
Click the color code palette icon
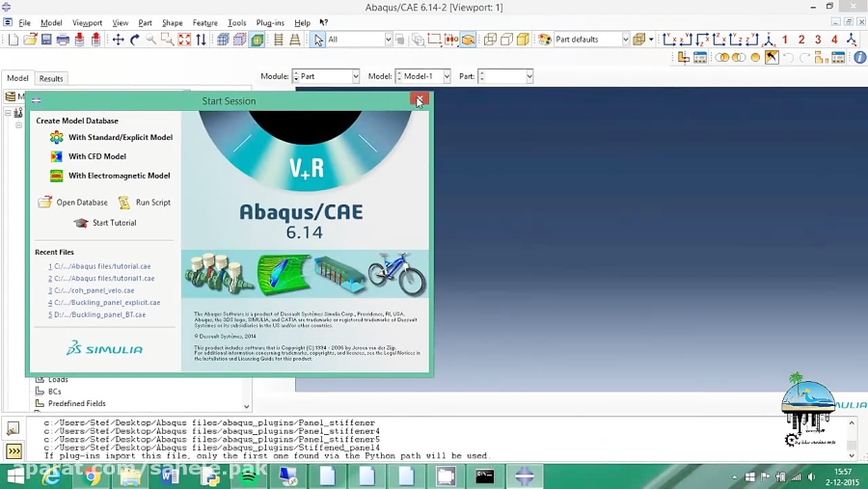[x=545, y=40]
